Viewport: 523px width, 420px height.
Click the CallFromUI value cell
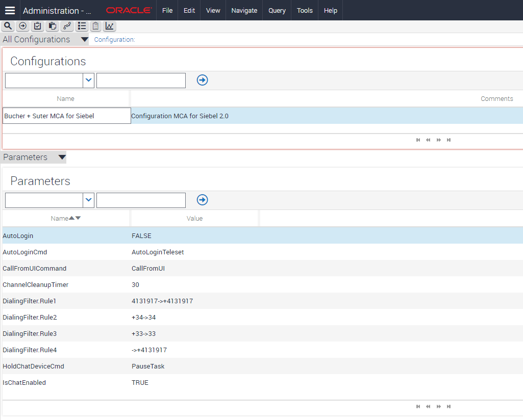click(148, 269)
